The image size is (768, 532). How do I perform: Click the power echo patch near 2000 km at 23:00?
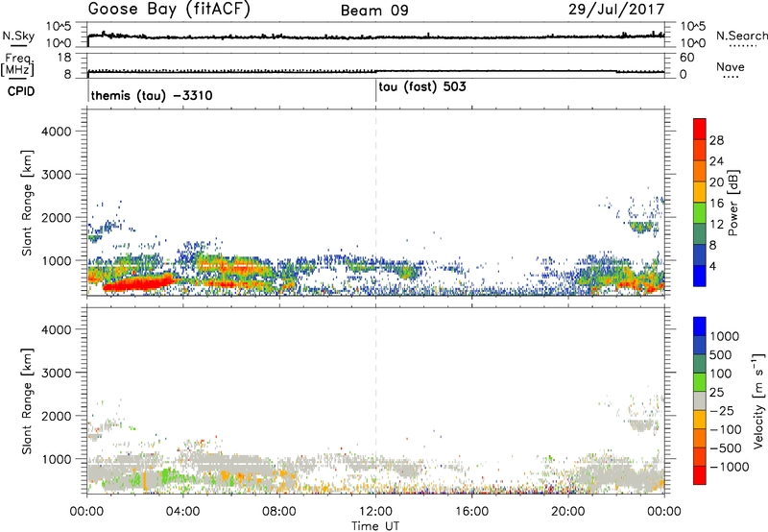pyautogui.click(x=641, y=227)
